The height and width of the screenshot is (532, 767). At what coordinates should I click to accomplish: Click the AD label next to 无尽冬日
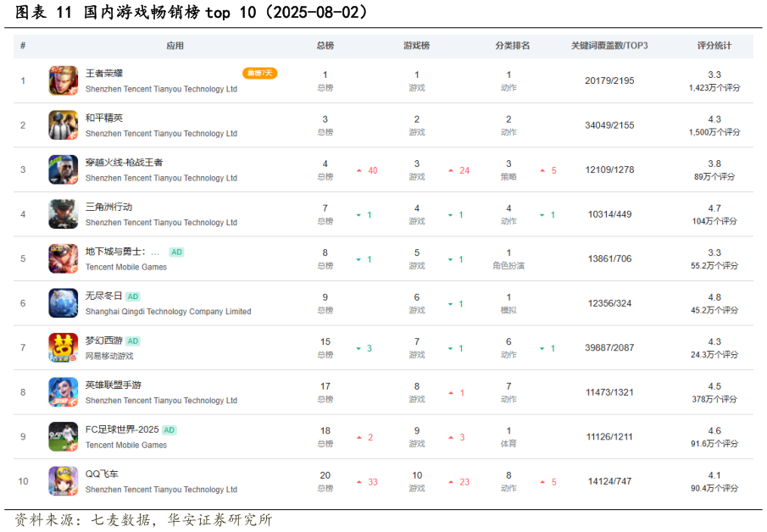point(134,296)
